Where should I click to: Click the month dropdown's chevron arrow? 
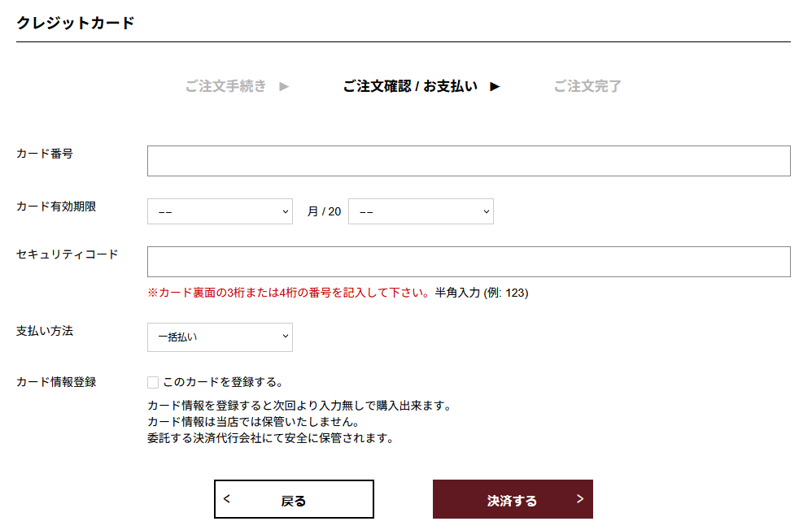click(x=285, y=211)
